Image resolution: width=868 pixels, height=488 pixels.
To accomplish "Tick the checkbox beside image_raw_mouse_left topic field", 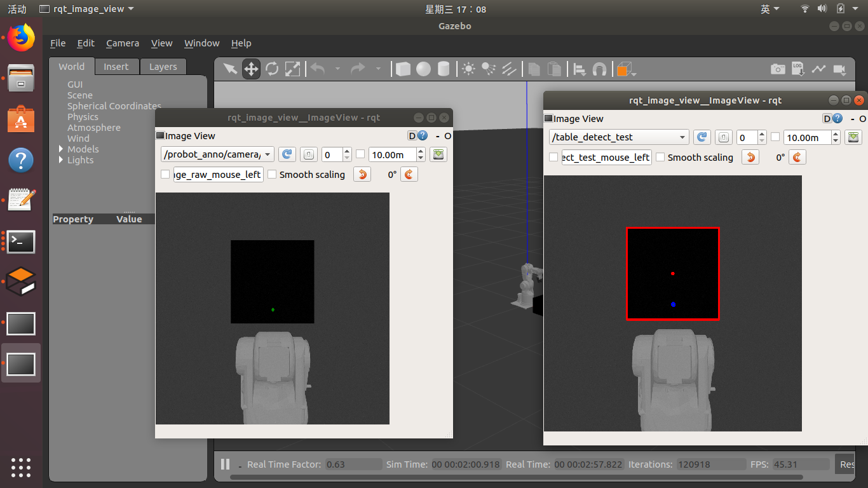I will pos(166,174).
